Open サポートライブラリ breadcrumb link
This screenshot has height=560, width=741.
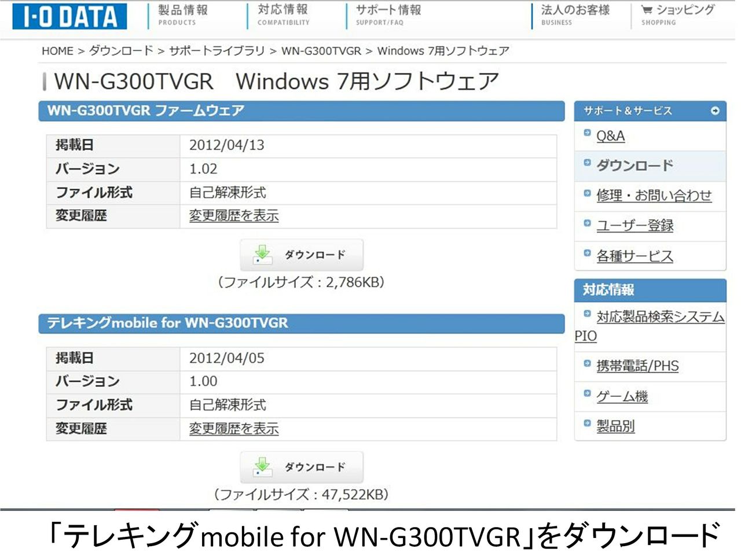pos(217,51)
